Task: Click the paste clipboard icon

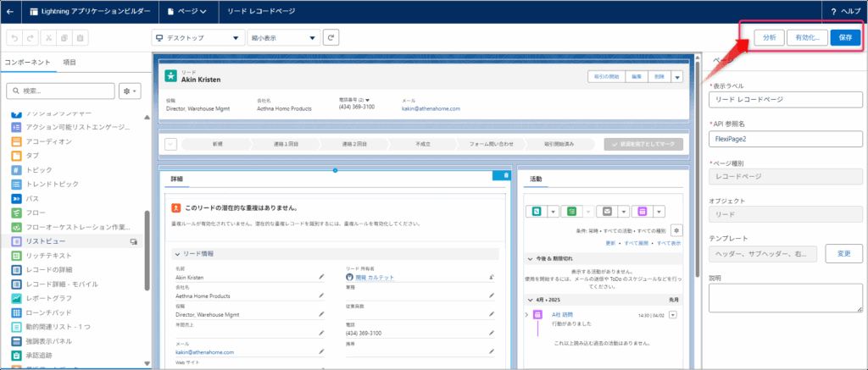Action: (80, 38)
